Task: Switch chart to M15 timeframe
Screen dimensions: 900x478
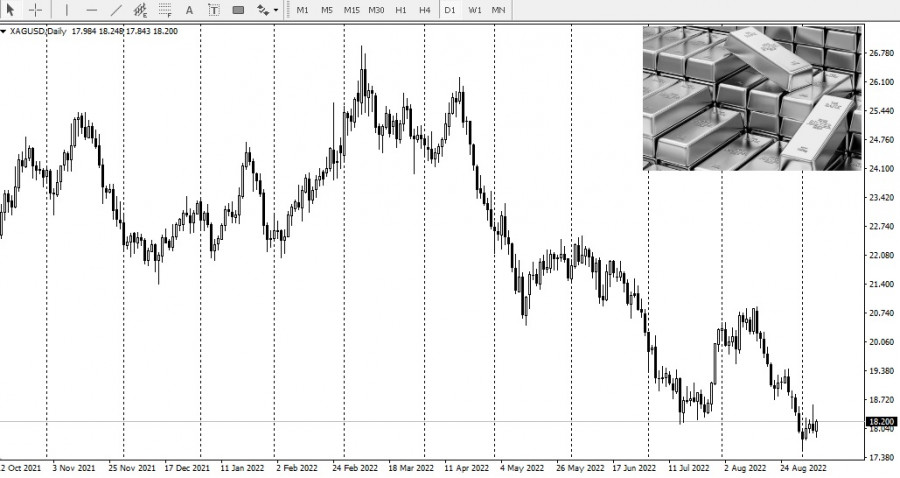Action: click(x=351, y=10)
